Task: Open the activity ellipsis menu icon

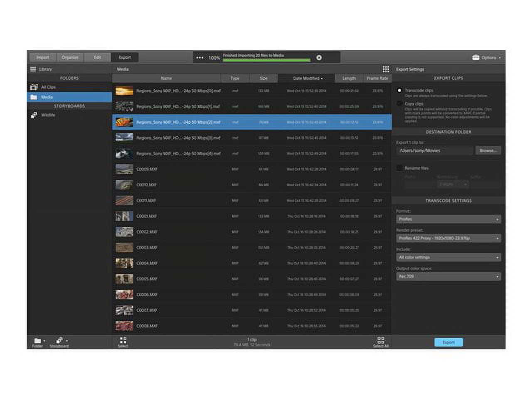Action: point(200,58)
